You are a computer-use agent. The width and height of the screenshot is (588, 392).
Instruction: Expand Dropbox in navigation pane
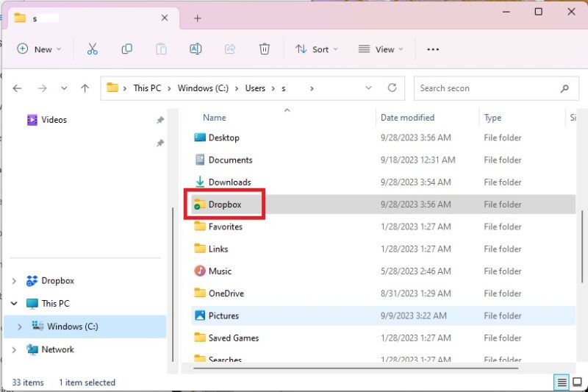[x=14, y=281]
